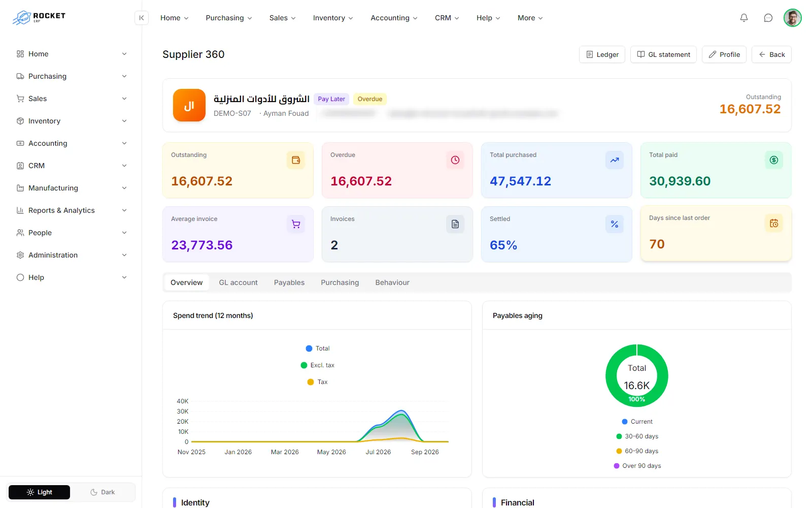
Task: Open notifications bell
Action: [744, 18]
